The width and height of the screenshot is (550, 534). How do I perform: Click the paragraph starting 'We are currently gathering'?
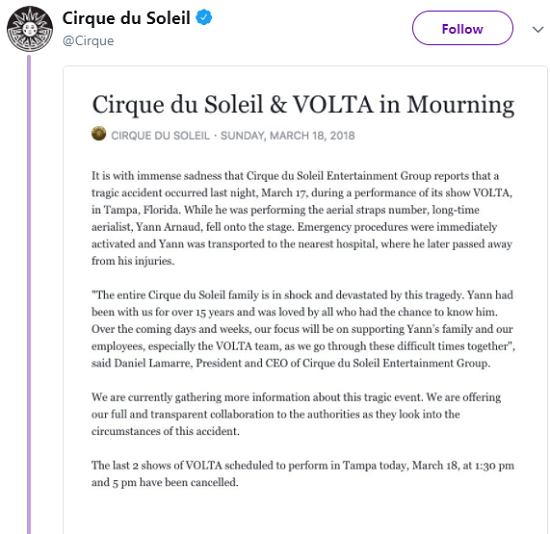296,414
